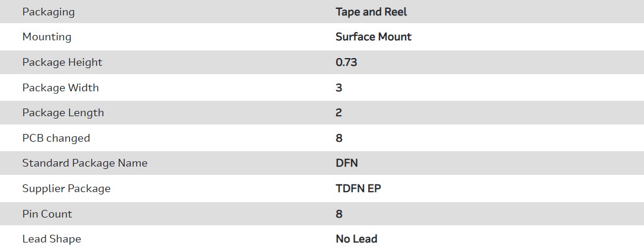Click the Packaging row label
This screenshot has width=644, height=249.
pos(49,12)
